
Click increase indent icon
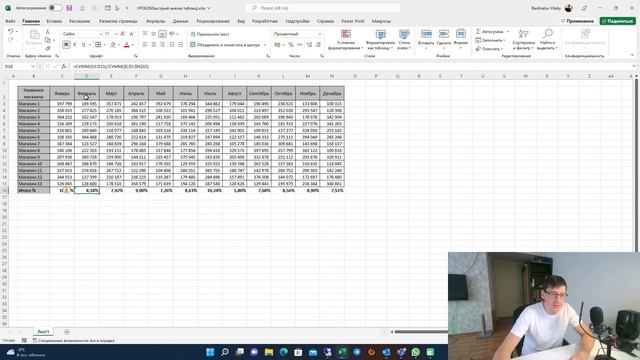coord(180,44)
